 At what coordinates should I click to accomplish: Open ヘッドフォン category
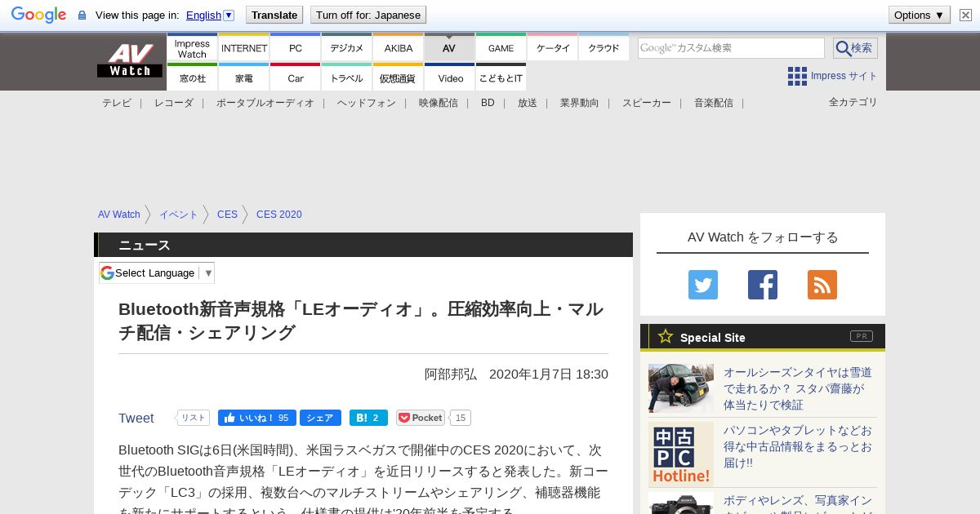[367, 103]
